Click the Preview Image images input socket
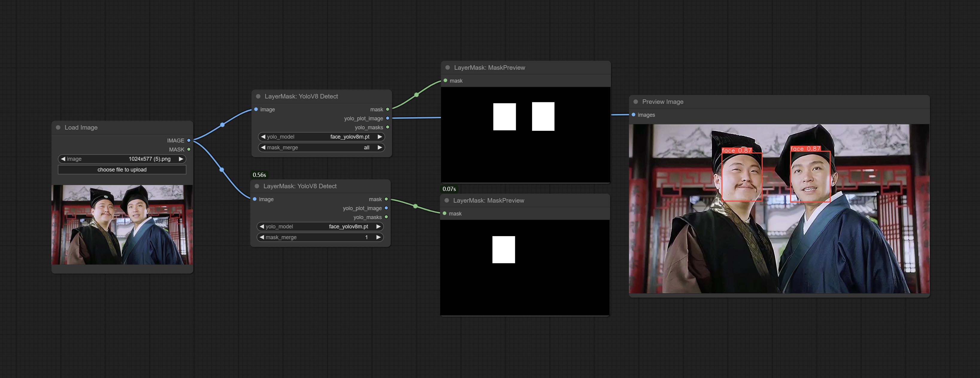Screen dimensions: 980x378 (x=634, y=114)
